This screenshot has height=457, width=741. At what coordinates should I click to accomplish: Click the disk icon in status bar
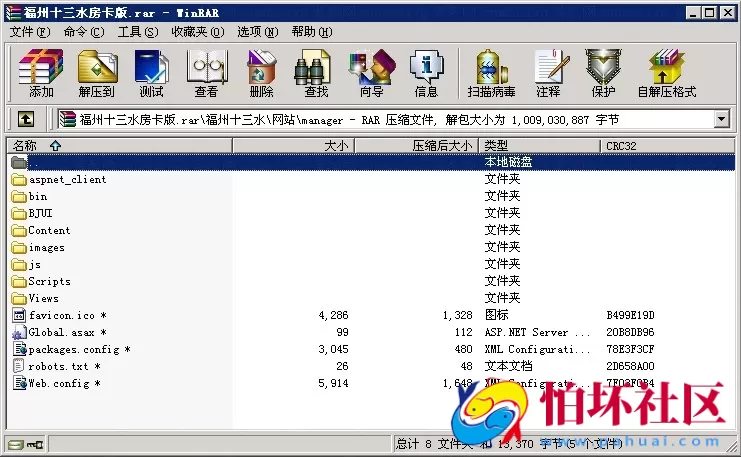pos(16,445)
